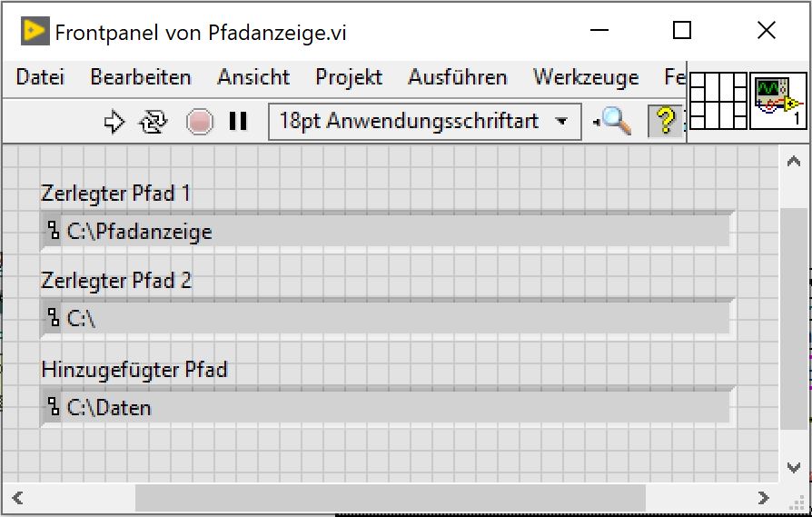This screenshot has height=517, width=812.
Task: Pause the VI execution
Action: (x=238, y=121)
